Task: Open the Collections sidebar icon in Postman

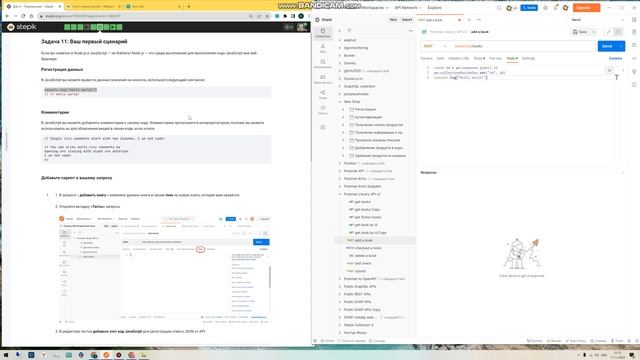Action: pos(323,33)
